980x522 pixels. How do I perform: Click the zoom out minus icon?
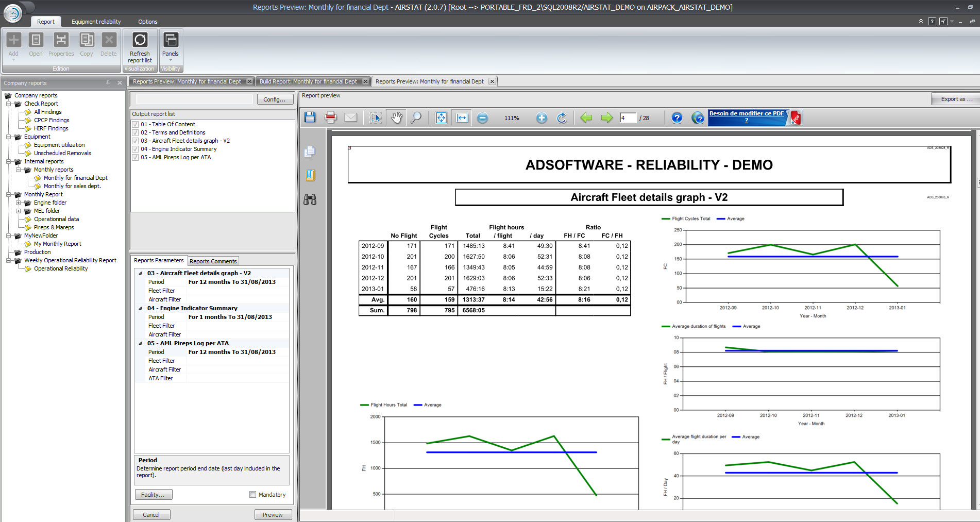click(482, 118)
